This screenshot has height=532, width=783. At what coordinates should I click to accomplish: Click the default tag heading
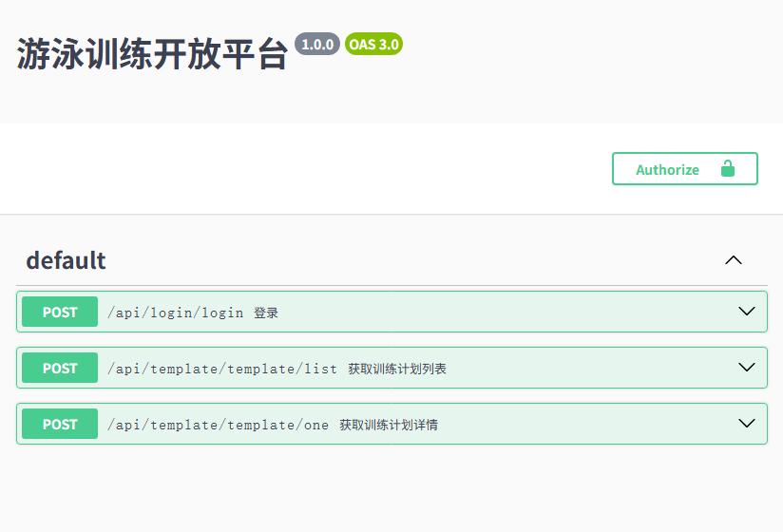click(x=66, y=260)
